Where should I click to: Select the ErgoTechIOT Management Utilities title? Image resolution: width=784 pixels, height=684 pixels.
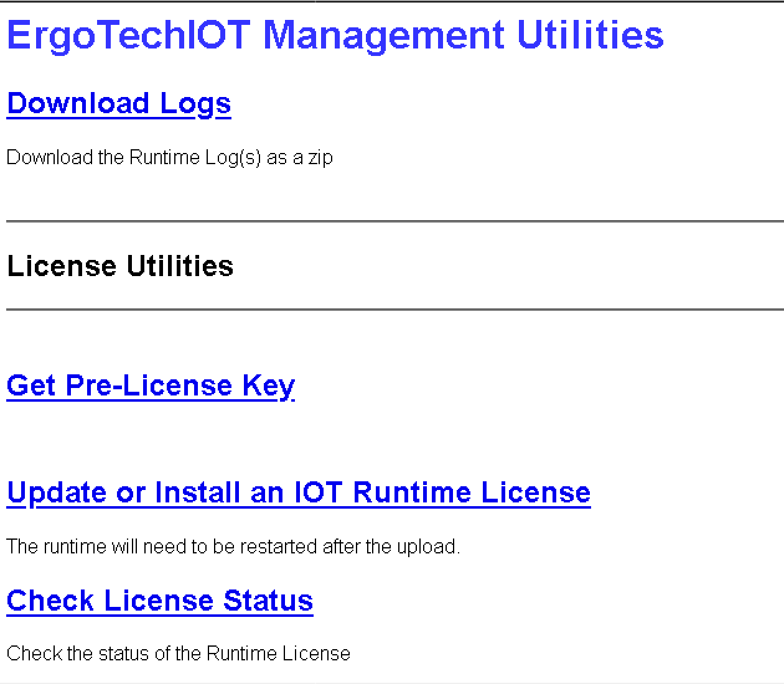[x=335, y=35]
